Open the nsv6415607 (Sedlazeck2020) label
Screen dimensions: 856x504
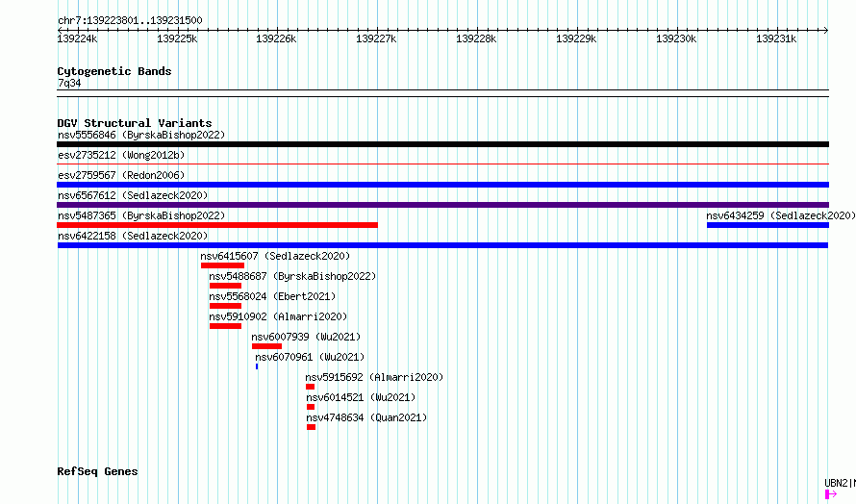(275, 256)
